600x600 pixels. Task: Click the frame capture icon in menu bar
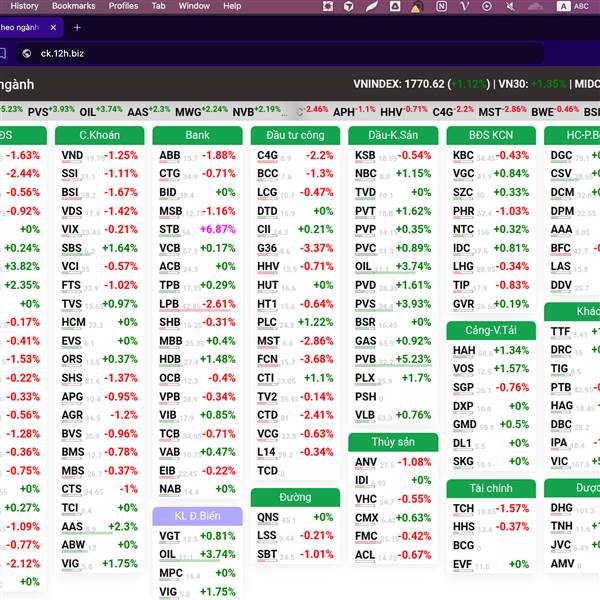pos(328,6)
